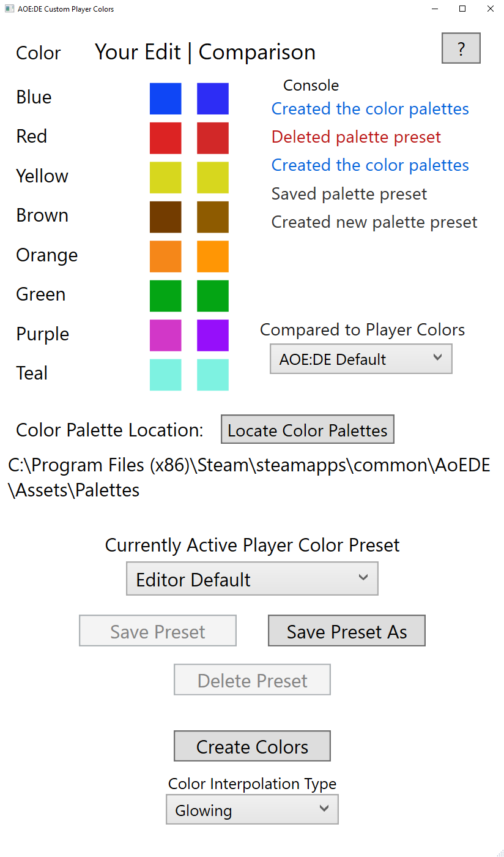Edit the Blue player color swatch
504x857 pixels.
165,99
